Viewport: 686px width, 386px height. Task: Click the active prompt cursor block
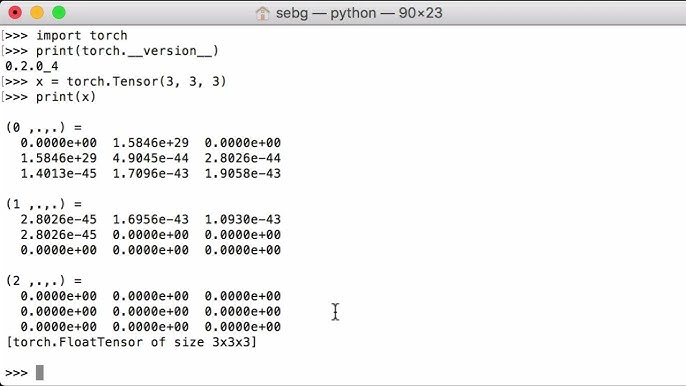(x=40, y=372)
